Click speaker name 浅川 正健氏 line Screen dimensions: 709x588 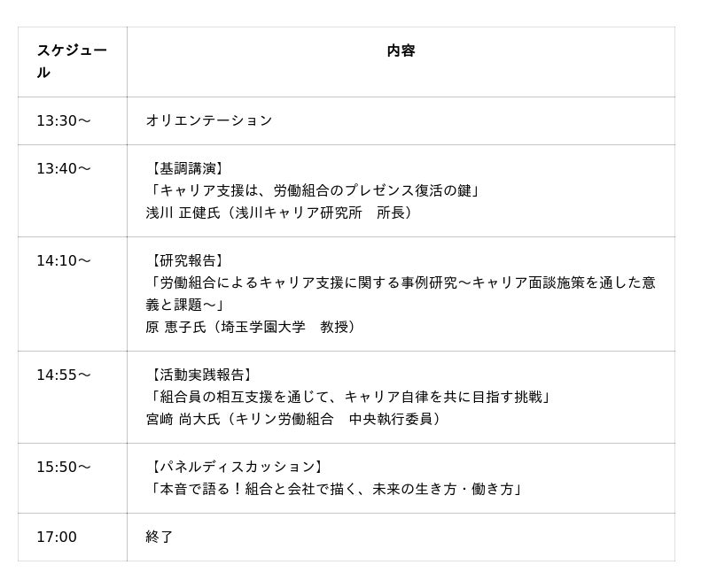280,213
